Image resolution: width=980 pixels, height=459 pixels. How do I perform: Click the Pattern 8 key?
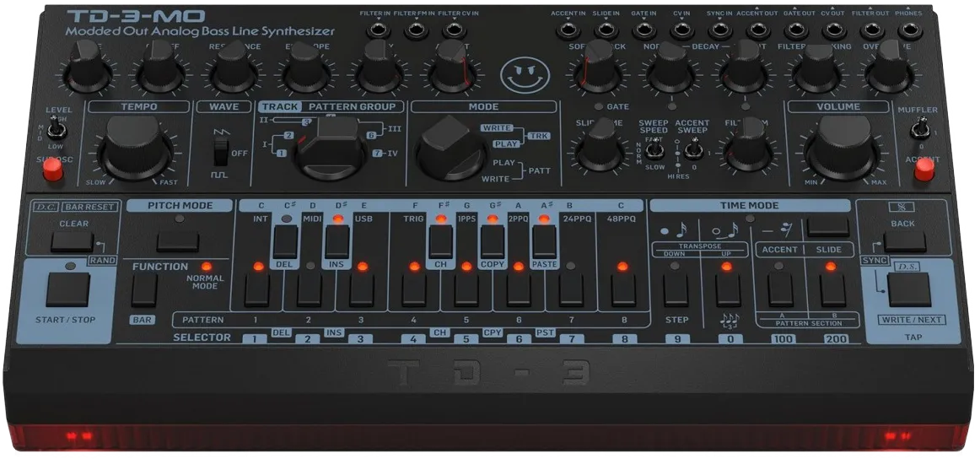point(623,291)
